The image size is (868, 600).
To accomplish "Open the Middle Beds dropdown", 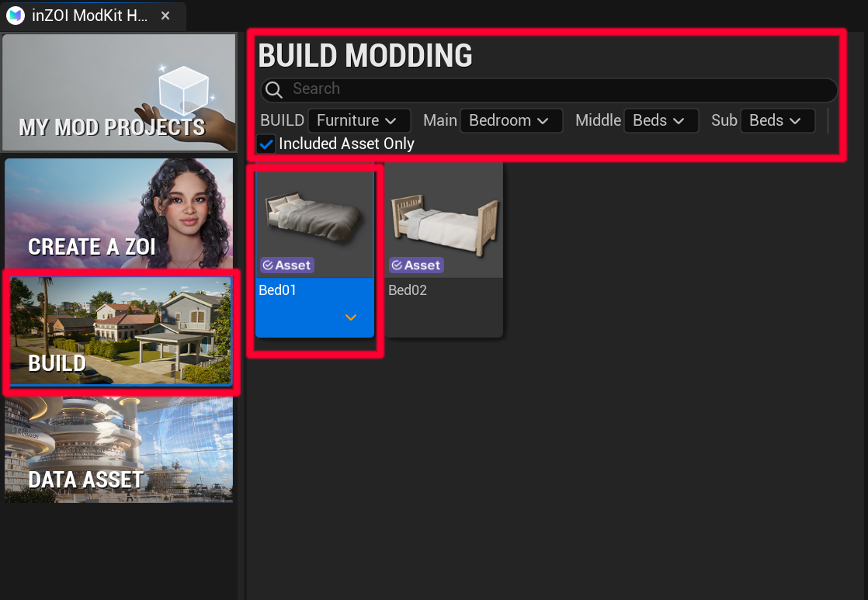I will coord(661,120).
